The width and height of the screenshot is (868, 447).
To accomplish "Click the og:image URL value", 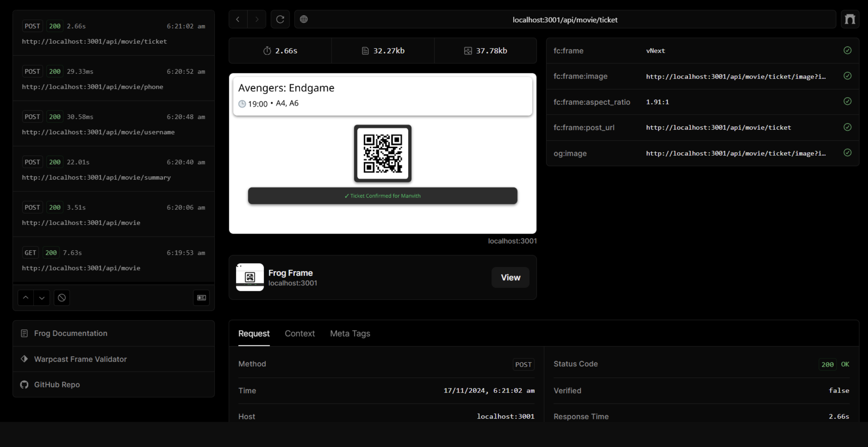I will (x=736, y=153).
